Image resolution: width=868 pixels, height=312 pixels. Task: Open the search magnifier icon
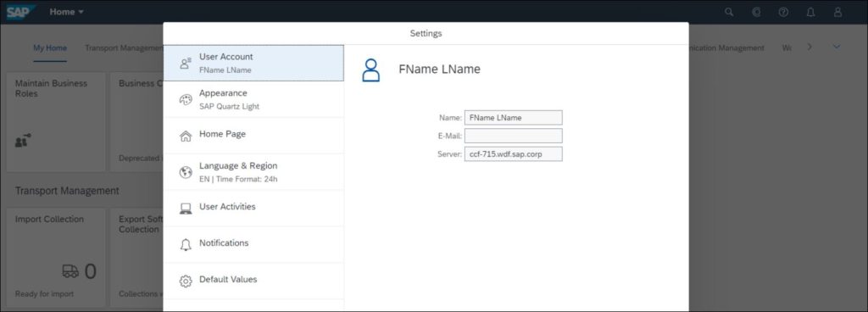[x=729, y=12]
